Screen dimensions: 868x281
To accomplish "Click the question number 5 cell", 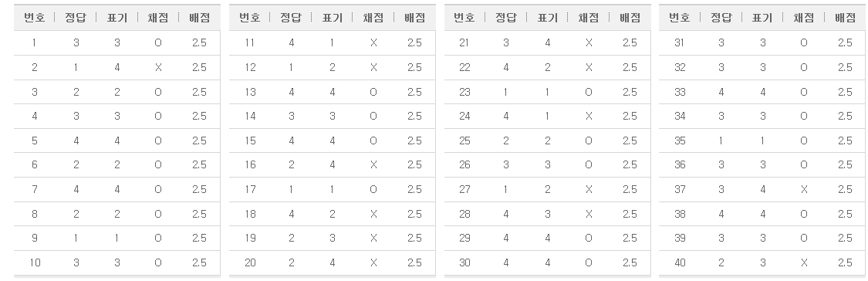I will click(34, 140).
